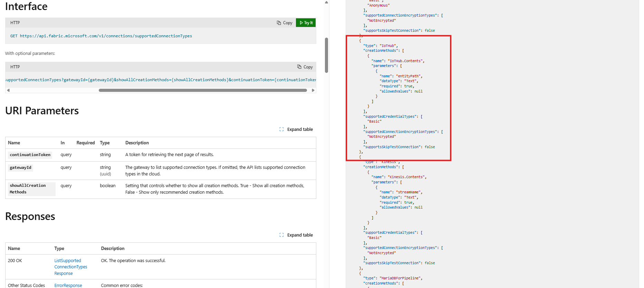Click the Responses heading

tap(30, 217)
